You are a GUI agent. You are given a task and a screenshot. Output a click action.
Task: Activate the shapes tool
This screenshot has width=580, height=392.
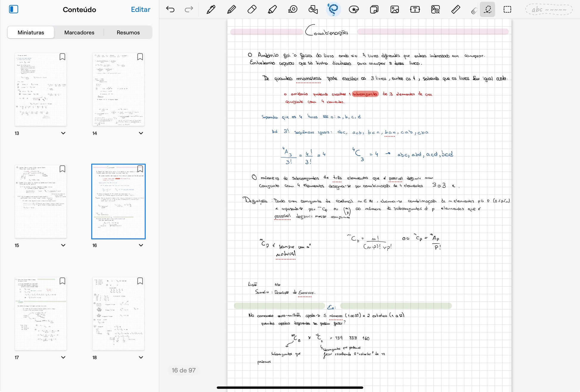coord(313,10)
